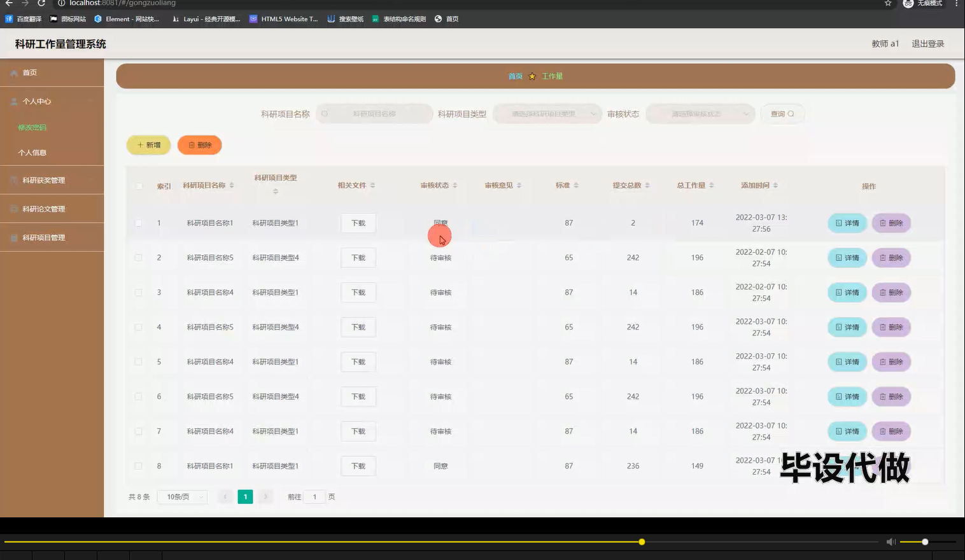Click 下载 in row 8
This screenshot has width=965, height=560.
(x=358, y=466)
